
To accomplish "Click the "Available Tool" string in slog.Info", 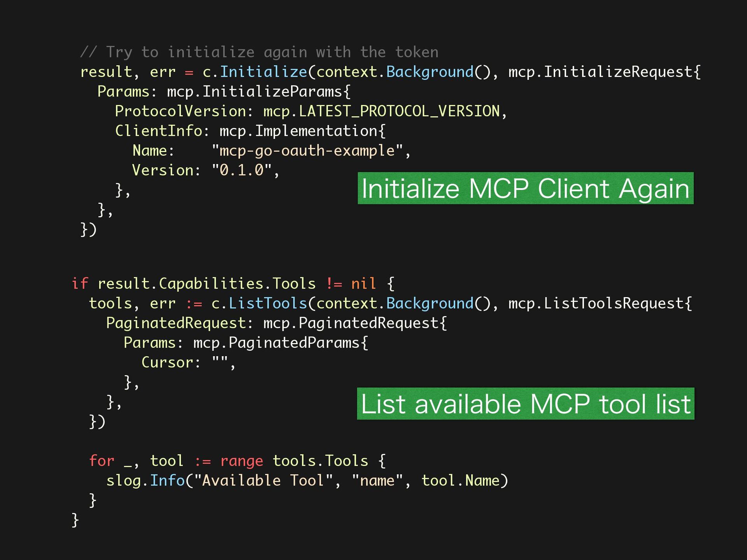I will click(x=263, y=481).
